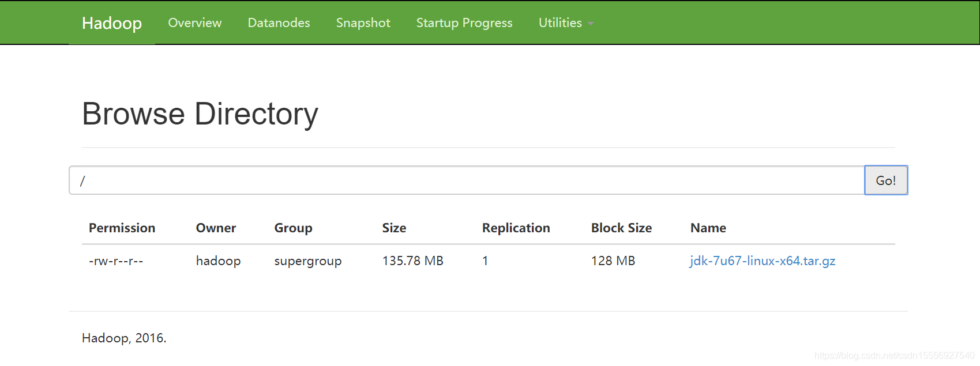Viewport: 980px width, 366px height.
Task: Go to the Datanodes page
Action: click(x=279, y=23)
